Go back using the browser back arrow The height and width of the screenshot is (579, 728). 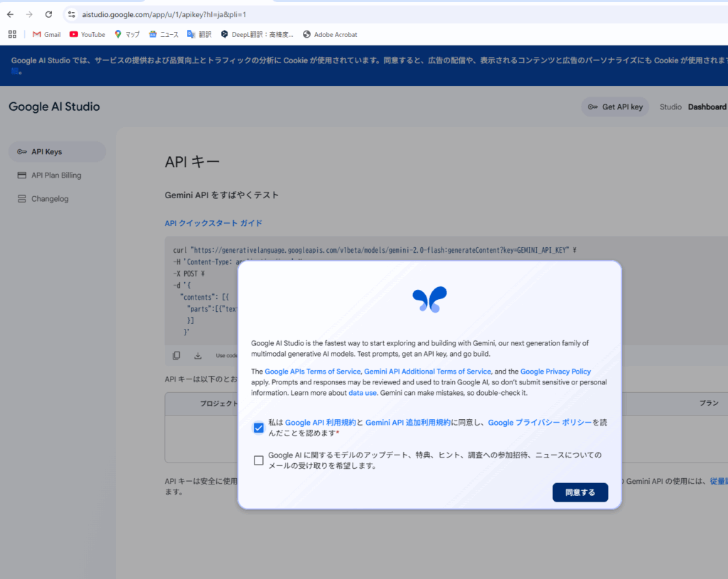[x=10, y=14]
